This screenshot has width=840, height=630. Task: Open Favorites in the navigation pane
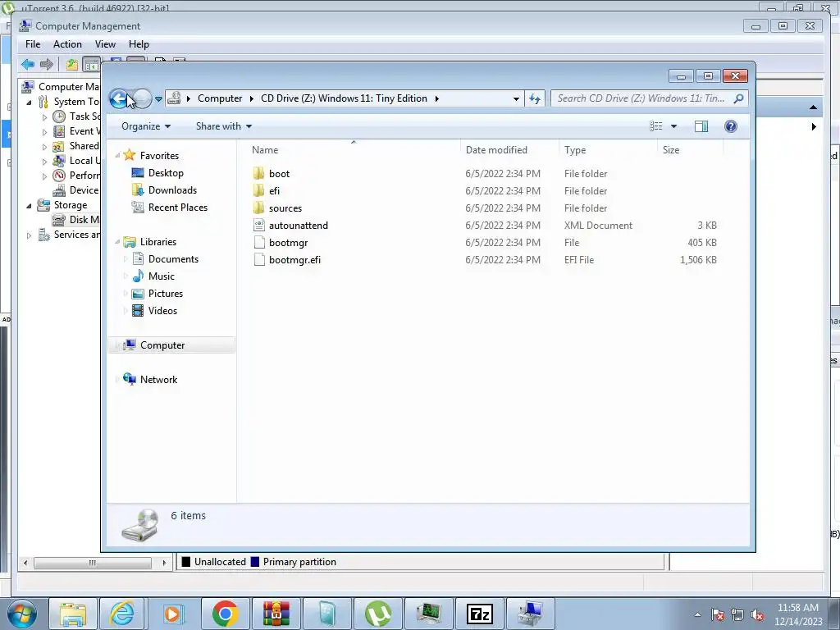pos(159,155)
